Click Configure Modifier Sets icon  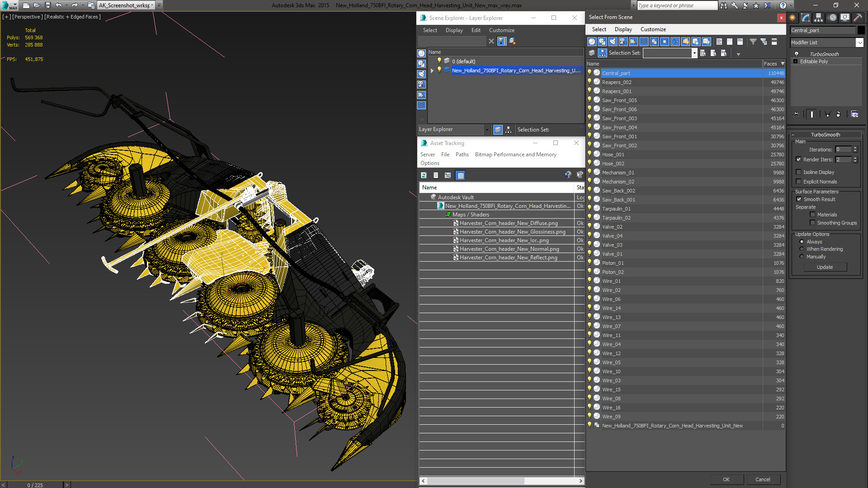point(854,114)
